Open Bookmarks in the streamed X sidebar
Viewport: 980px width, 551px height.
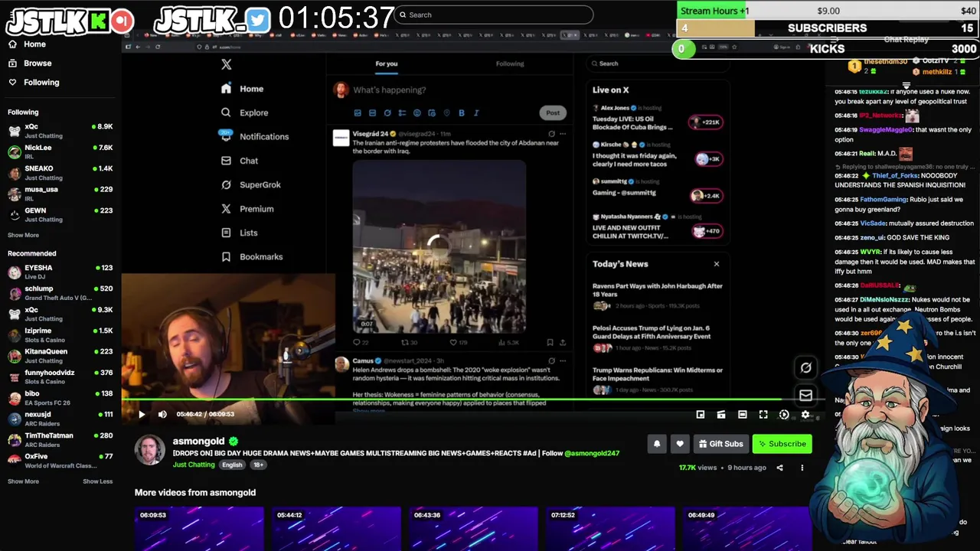point(252,257)
